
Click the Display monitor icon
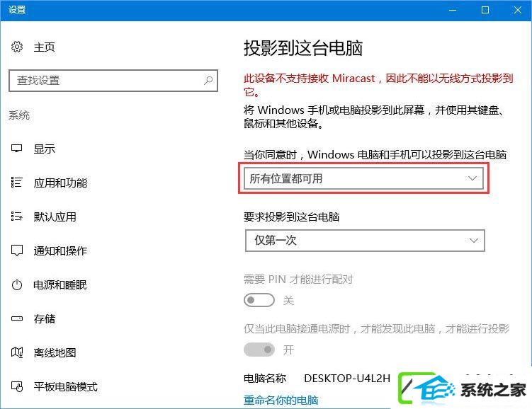tap(16, 149)
